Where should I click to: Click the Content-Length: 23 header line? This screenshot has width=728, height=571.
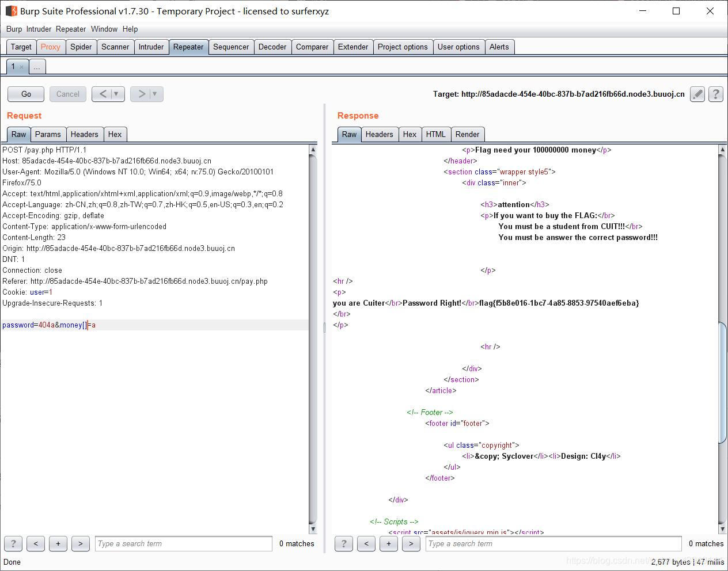(34, 237)
